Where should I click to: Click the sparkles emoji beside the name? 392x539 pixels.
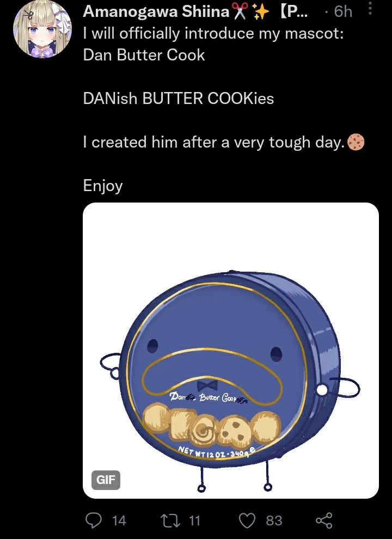(261, 11)
